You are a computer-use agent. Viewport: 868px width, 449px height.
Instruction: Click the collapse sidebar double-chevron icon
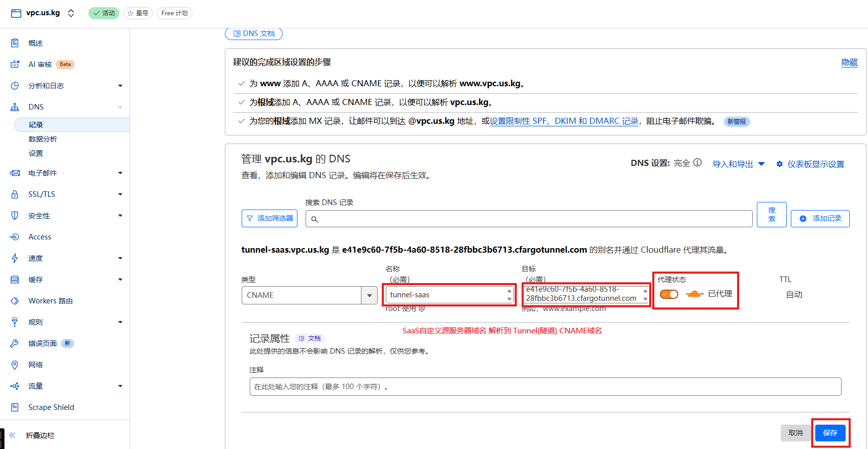[13, 435]
